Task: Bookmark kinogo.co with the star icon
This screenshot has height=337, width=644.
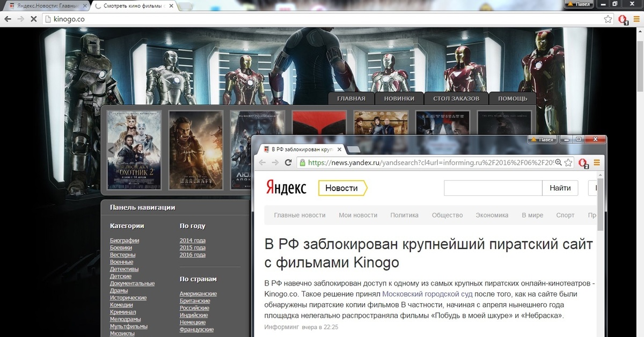Action: point(608,19)
